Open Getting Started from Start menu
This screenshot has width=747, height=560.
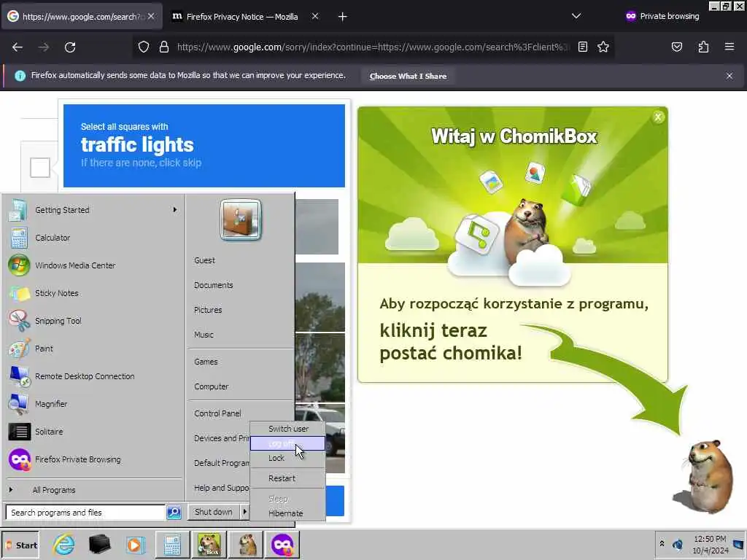coord(93,210)
